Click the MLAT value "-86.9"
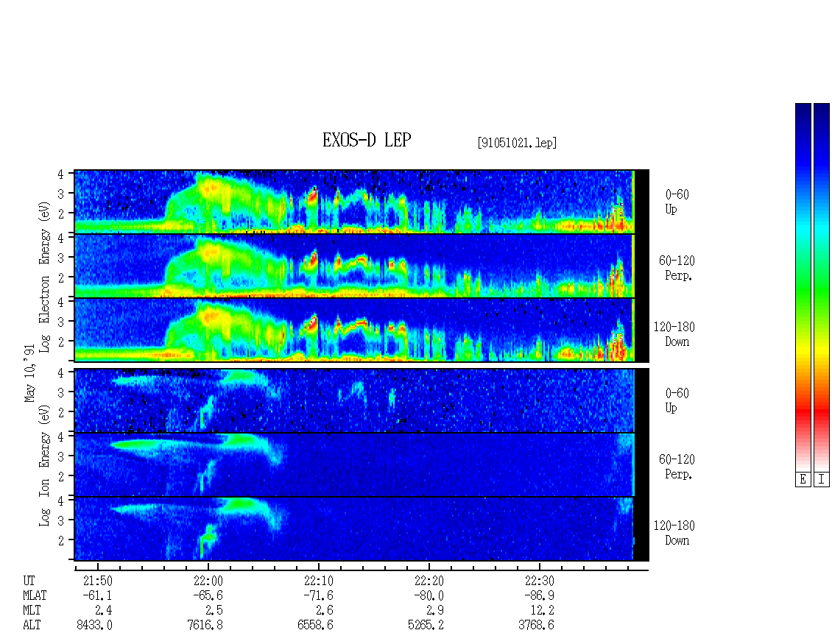Screen dimensions: 832x644 pyautogui.click(x=538, y=595)
